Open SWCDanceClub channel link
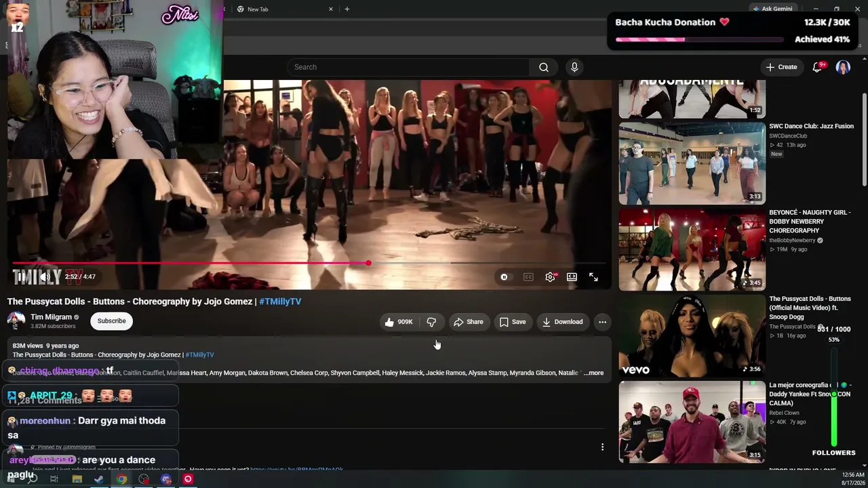The width and height of the screenshot is (868, 488). [x=788, y=136]
